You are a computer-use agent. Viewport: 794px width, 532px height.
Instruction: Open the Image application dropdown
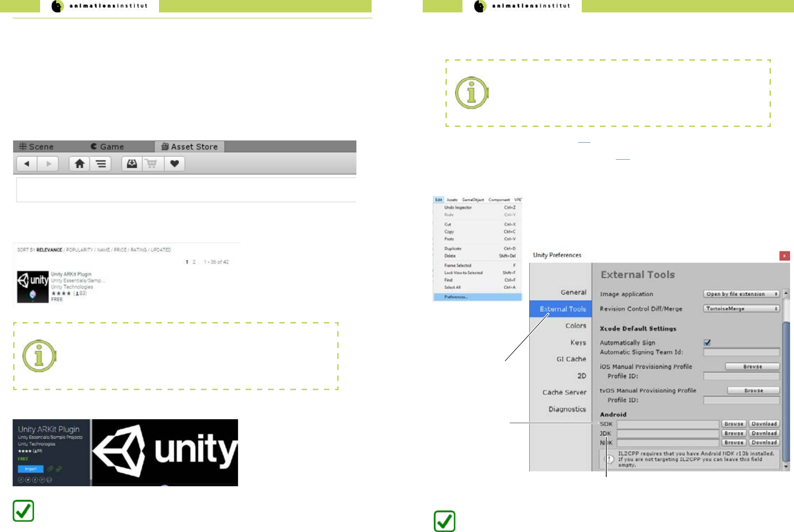pos(741,294)
